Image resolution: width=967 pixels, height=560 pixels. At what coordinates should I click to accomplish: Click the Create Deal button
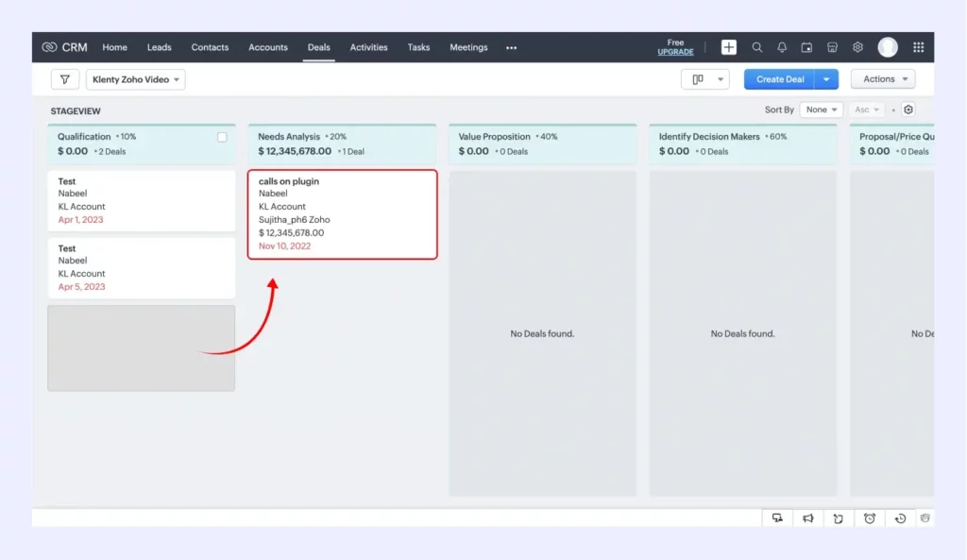click(x=779, y=79)
